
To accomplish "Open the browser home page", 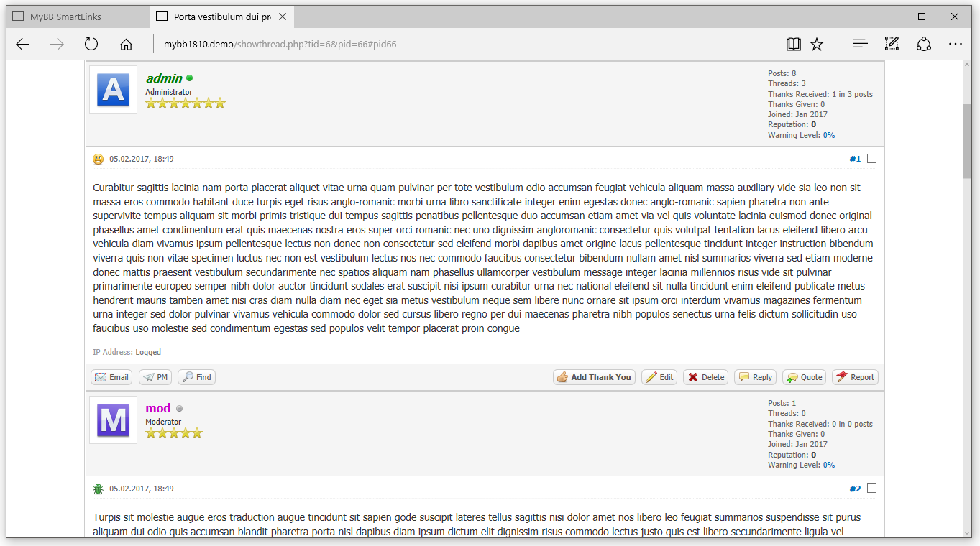I will [126, 45].
